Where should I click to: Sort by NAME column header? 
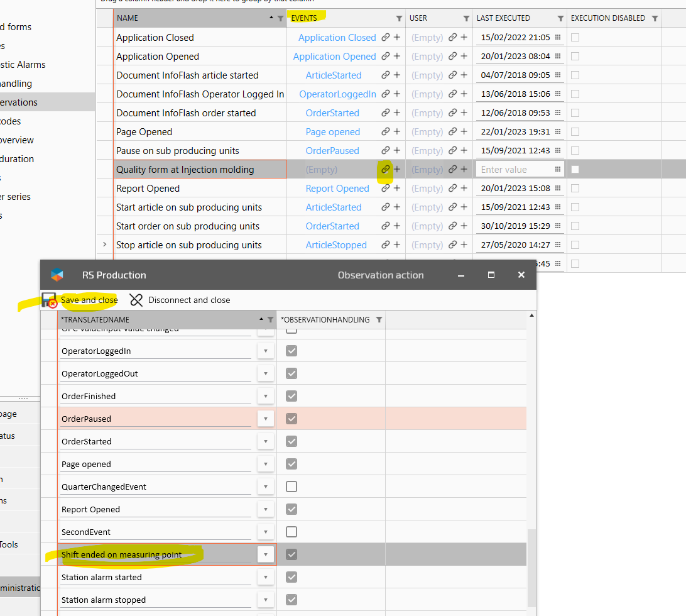click(188, 18)
